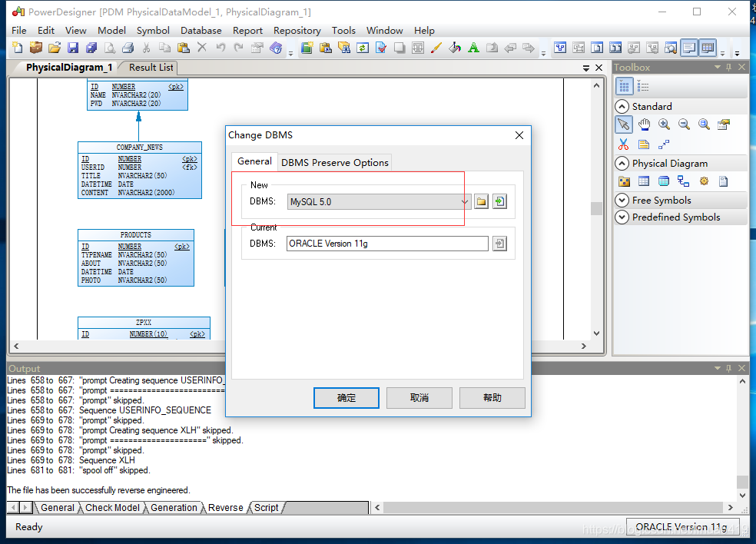The height and width of the screenshot is (544, 756).
Task: Pick the View tool under Physical Diagram
Action: point(664,181)
